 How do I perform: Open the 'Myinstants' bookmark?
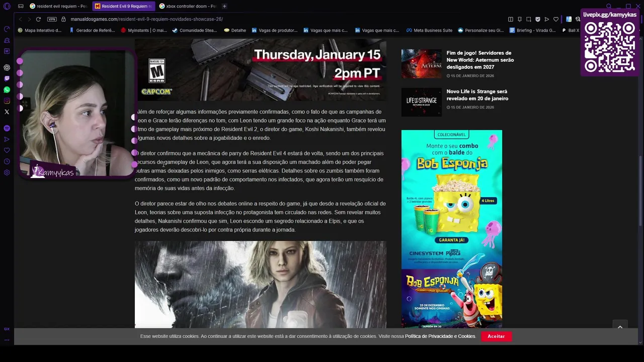point(144,30)
